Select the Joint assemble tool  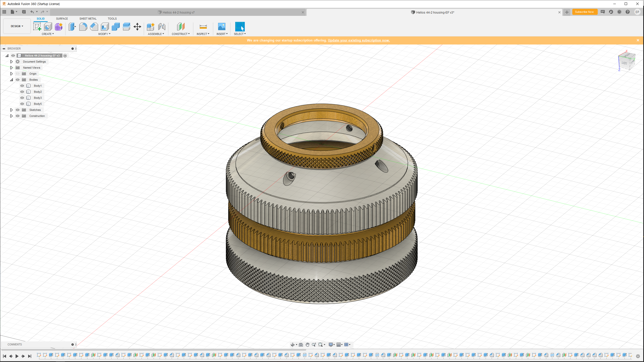click(x=162, y=27)
